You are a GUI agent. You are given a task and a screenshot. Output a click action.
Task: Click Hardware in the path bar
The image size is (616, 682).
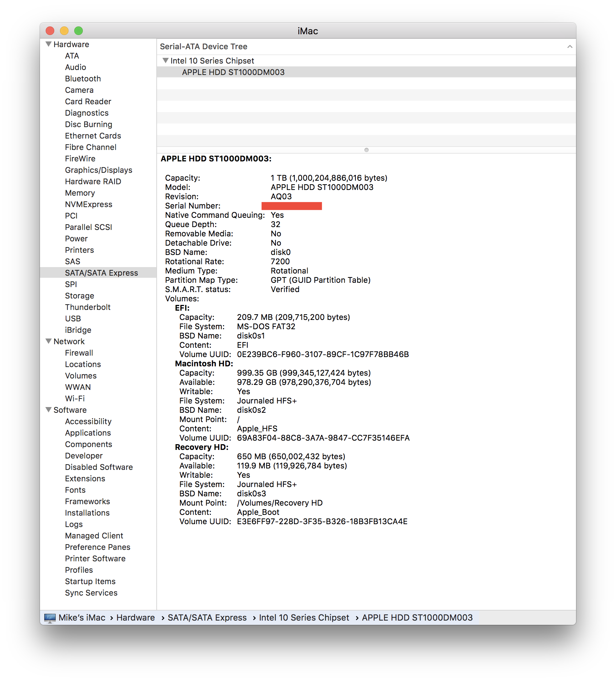click(x=136, y=618)
